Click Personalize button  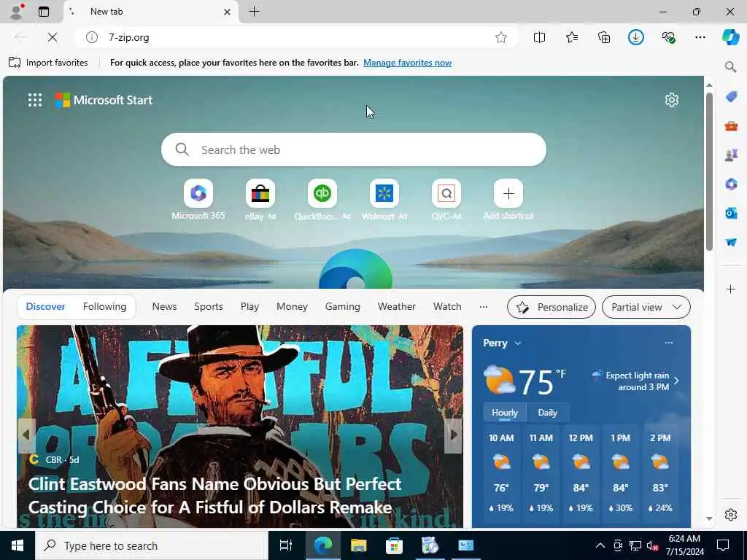pyautogui.click(x=551, y=307)
